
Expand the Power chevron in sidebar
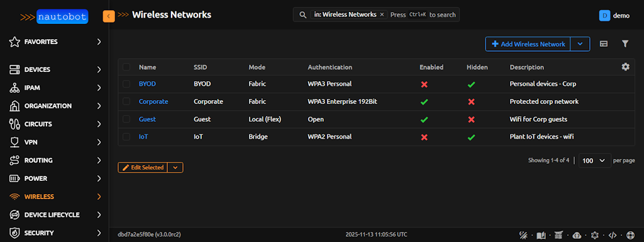99,178
